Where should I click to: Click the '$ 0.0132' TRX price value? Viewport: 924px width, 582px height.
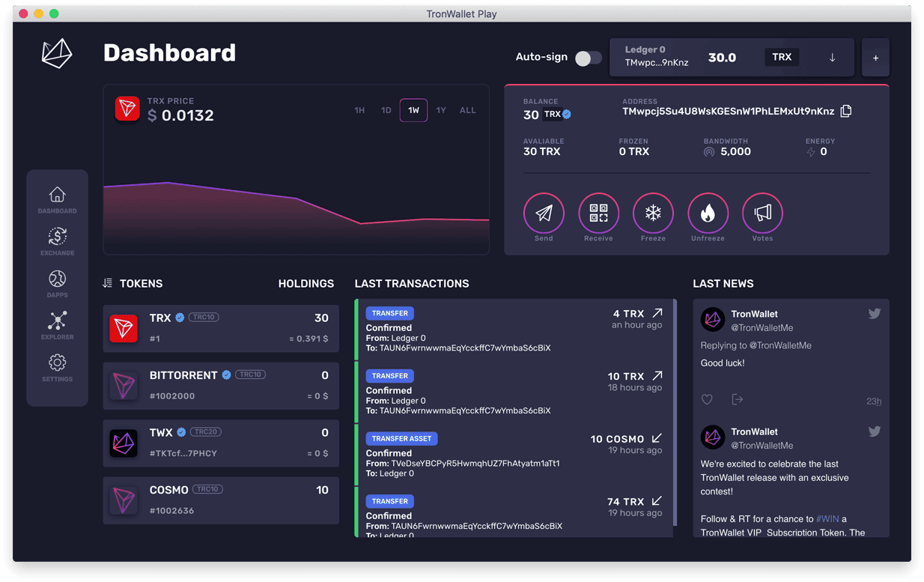[x=180, y=115]
